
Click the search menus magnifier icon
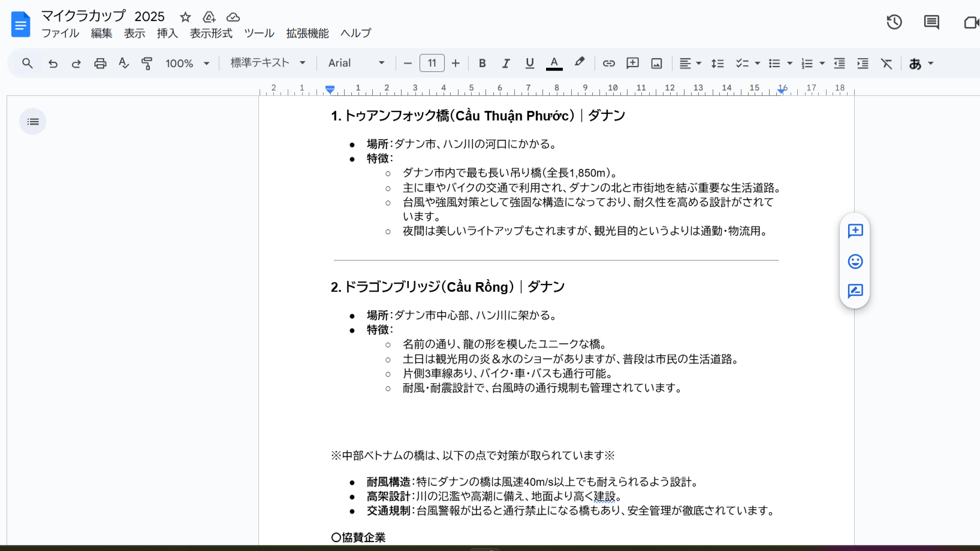pyautogui.click(x=28, y=63)
